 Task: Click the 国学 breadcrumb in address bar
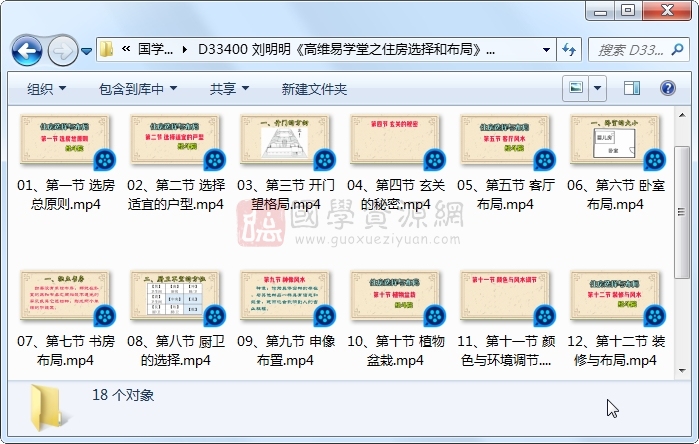pyautogui.click(x=154, y=49)
